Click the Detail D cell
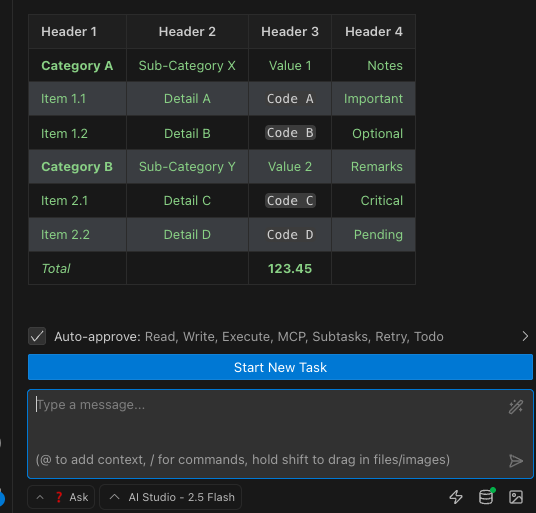The height and width of the screenshot is (513, 536). point(187,235)
